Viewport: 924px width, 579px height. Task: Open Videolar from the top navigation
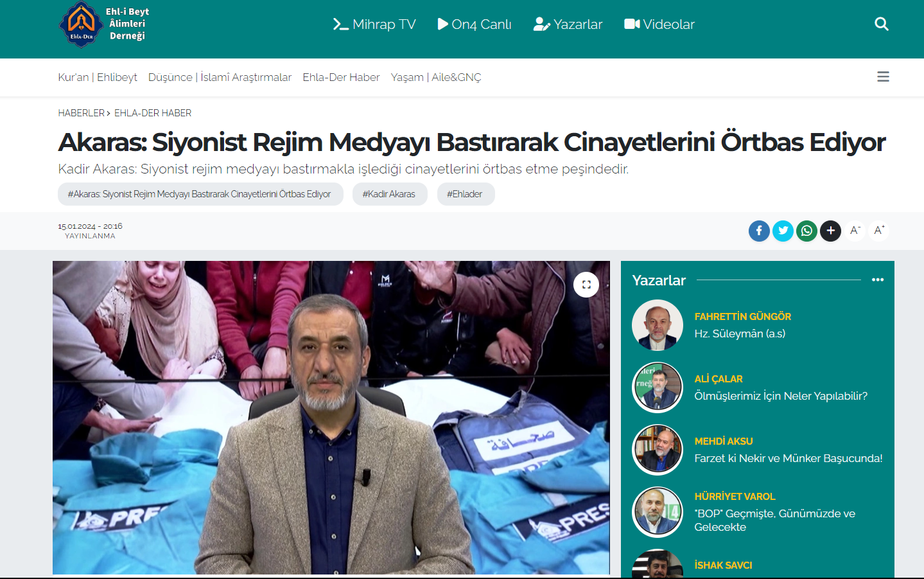click(659, 24)
